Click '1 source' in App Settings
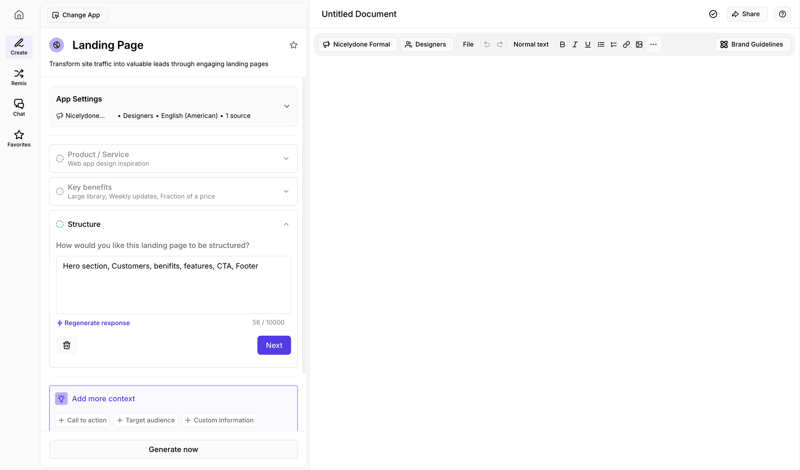The width and height of the screenshot is (800, 470). [238, 116]
